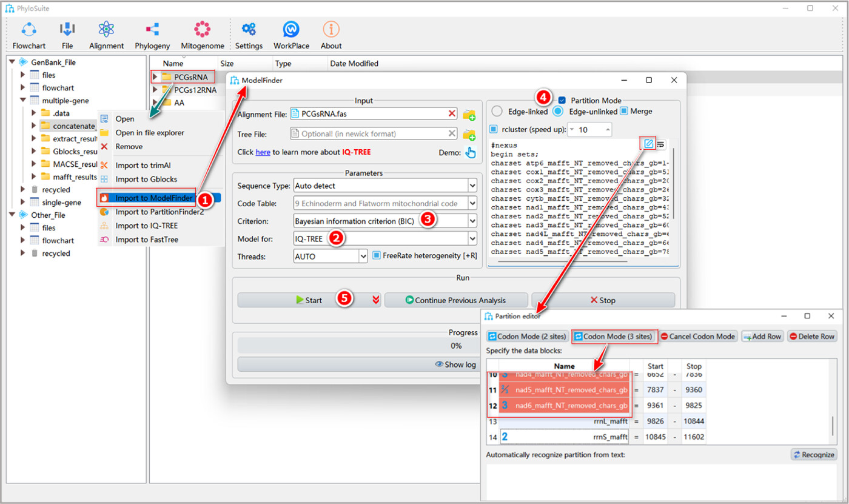849x504 pixels.
Task: Select the Edge-unlinked radio button
Action: tap(557, 111)
